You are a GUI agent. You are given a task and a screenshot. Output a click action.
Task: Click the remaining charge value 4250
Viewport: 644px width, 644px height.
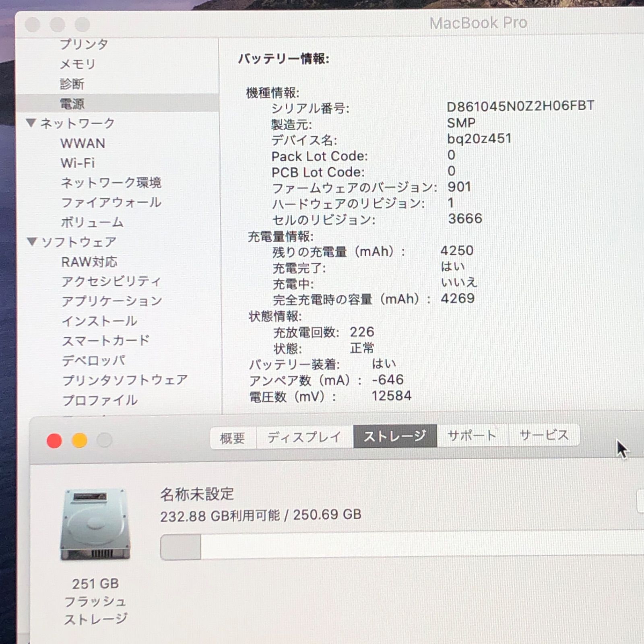457,251
